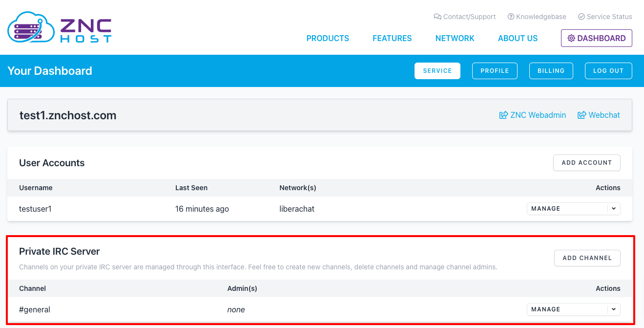Switch to the Billing tab

[551, 71]
